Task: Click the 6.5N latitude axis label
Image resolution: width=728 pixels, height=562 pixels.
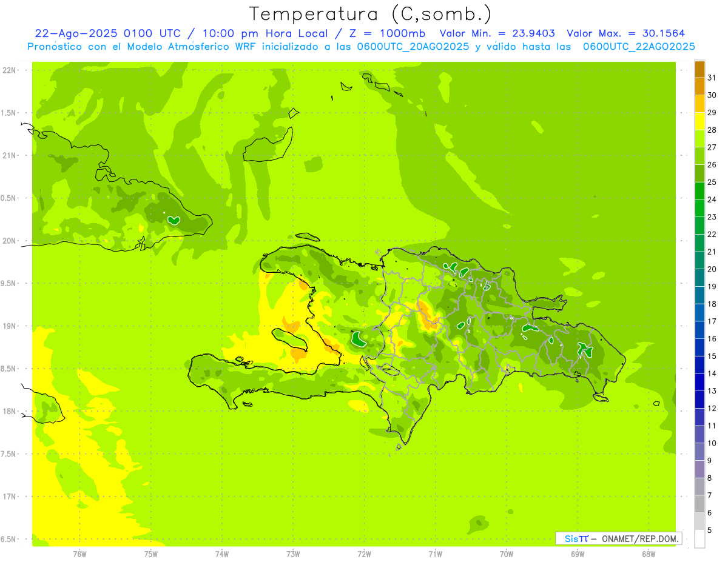Action: coord(9,539)
